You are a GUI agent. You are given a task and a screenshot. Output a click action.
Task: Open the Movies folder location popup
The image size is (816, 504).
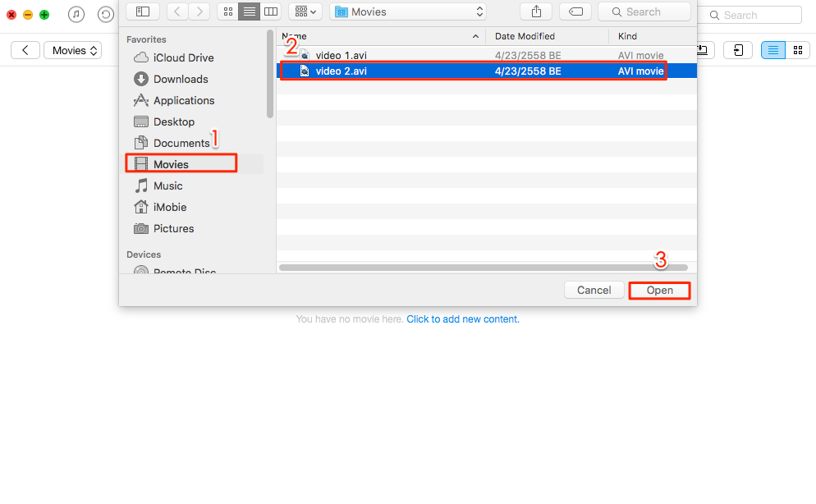(x=408, y=11)
